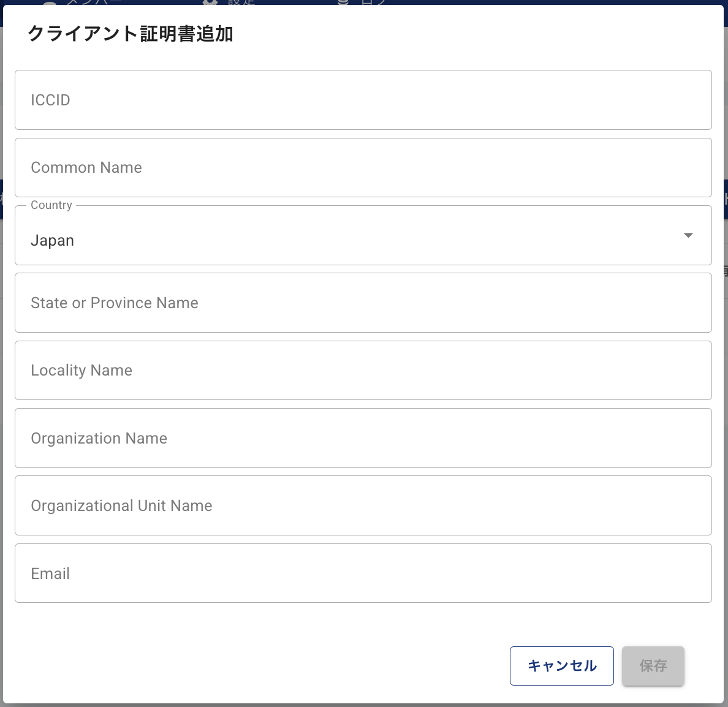Click the クライアント証明書追加 dialog title
The width and height of the screenshot is (728, 707).
pyautogui.click(x=131, y=34)
